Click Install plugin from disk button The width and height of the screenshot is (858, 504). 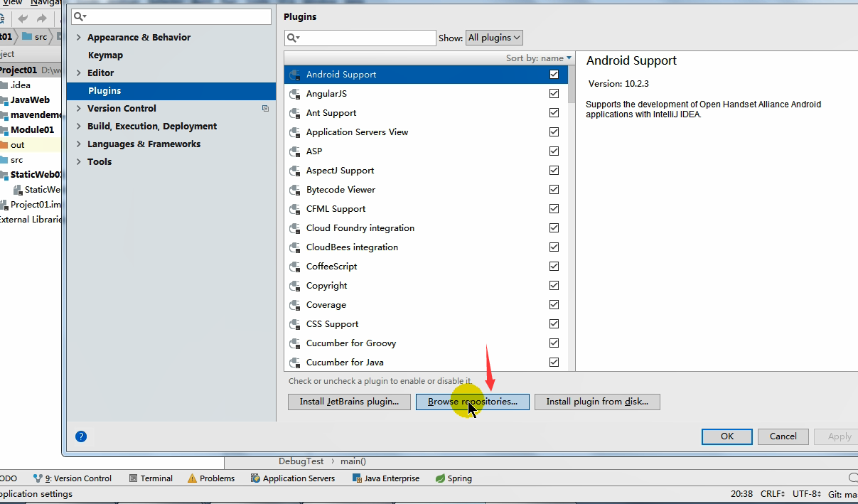coord(597,402)
